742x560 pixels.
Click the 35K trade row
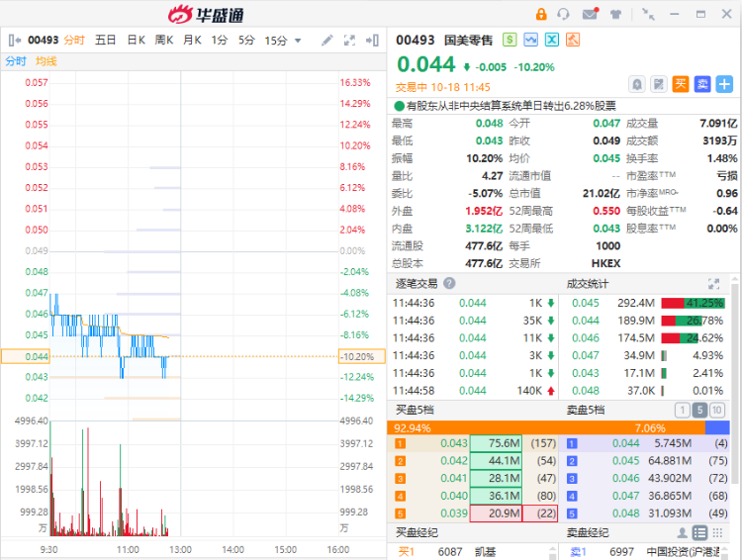(x=473, y=321)
